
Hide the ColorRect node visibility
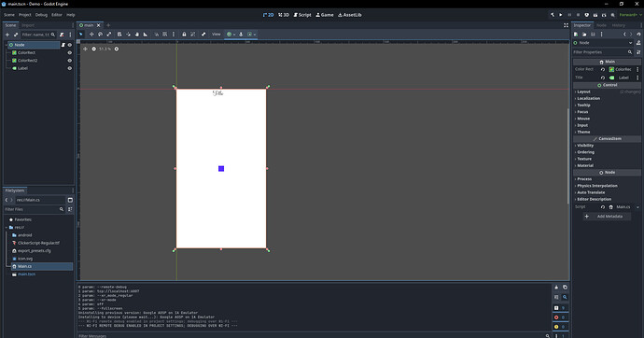pos(69,52)
